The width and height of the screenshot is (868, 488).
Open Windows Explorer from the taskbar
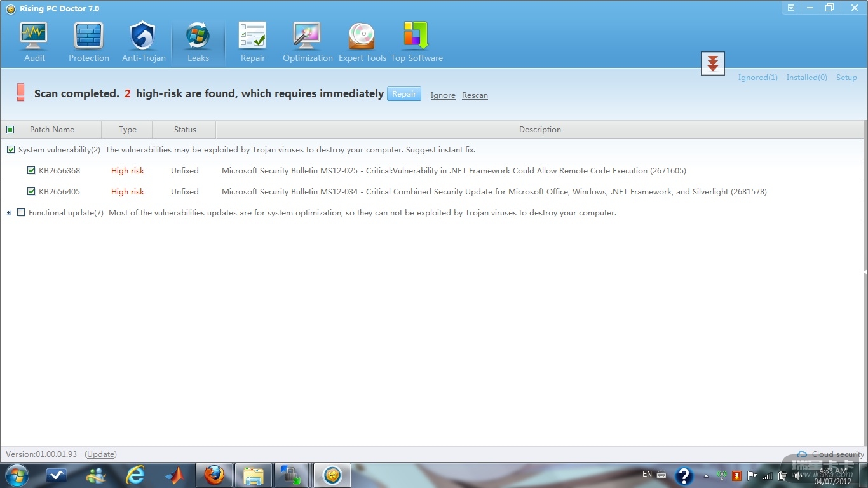254,475
